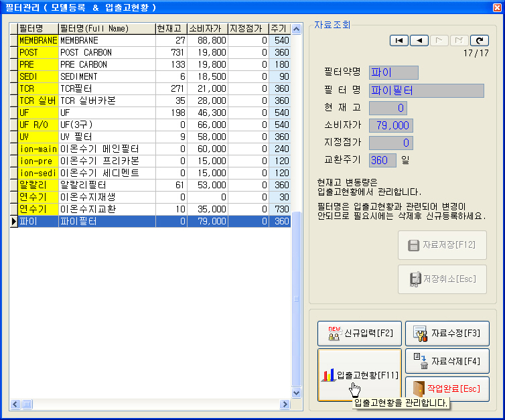Click the 현재고 column header
Screen dimensions: 505x420
(x=171, y=29)
